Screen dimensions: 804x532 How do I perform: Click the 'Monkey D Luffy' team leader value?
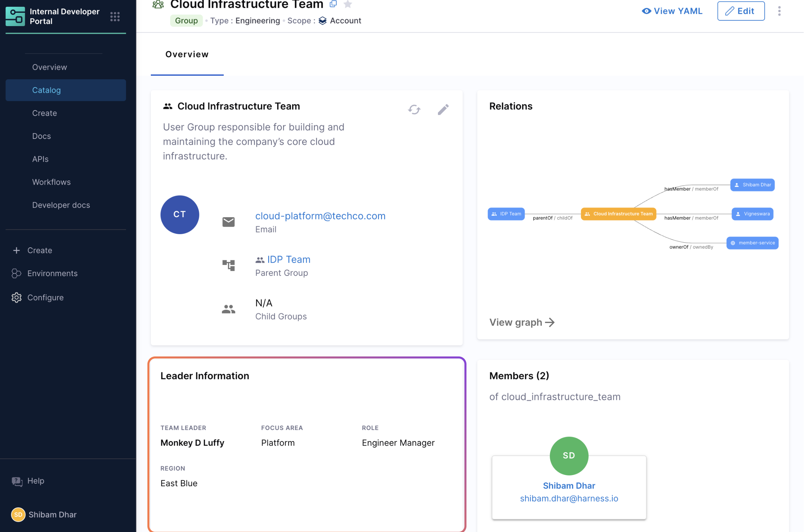pyautogui.click(x=193, y=443)
